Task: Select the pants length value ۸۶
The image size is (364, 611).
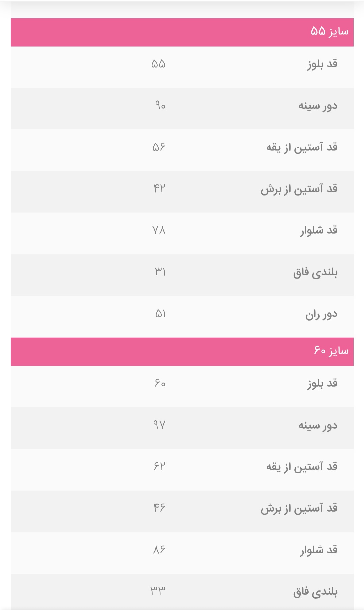Action: pos(159,550)
